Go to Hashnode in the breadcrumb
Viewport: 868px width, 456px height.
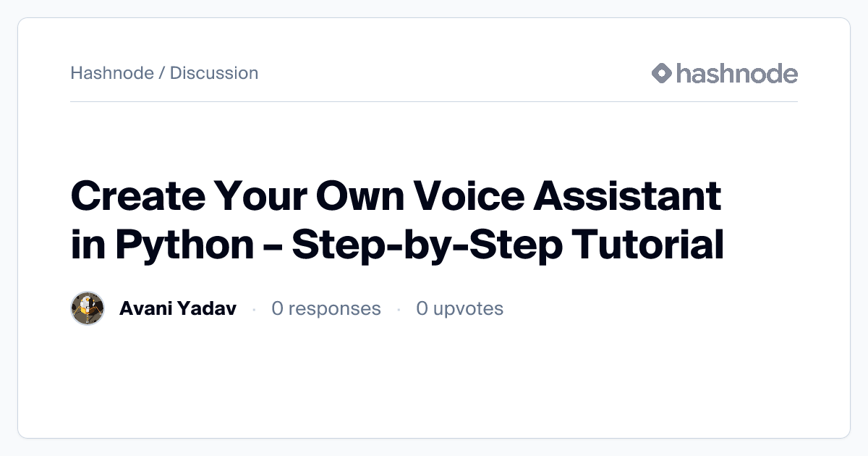pos(112,73)
